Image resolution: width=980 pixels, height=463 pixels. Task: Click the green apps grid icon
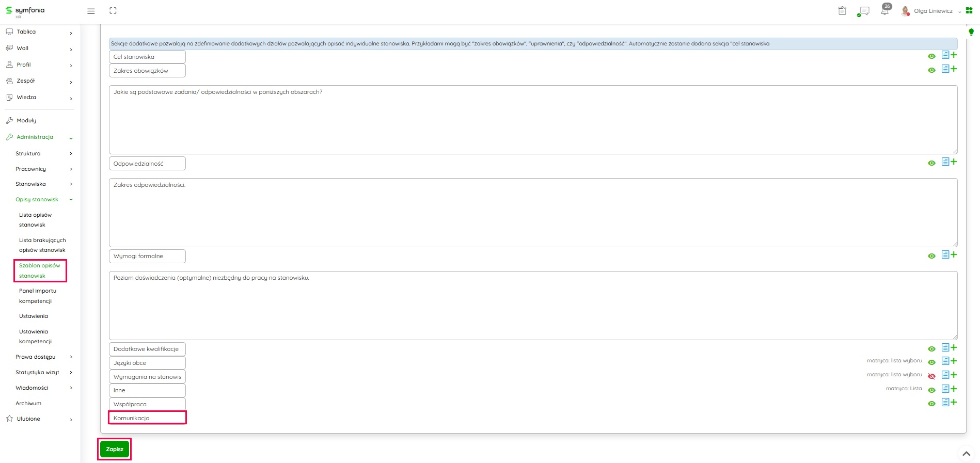pos(969,10)
